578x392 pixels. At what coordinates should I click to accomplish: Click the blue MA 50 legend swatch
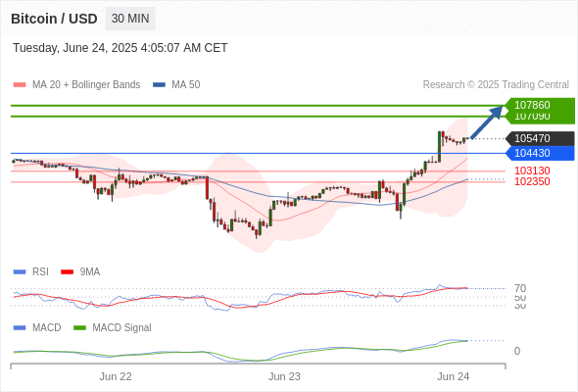(160, 85)
